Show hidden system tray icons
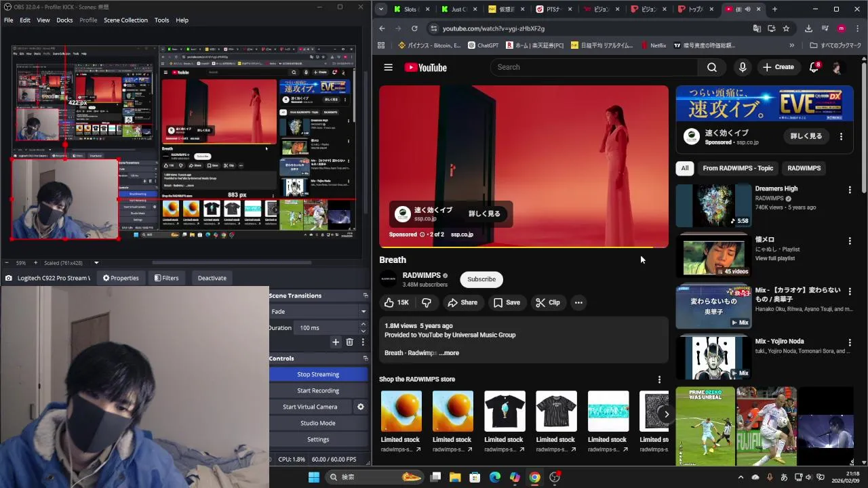Image resolution: width=868 pixels, height=488 pixels. click(741, 477)
